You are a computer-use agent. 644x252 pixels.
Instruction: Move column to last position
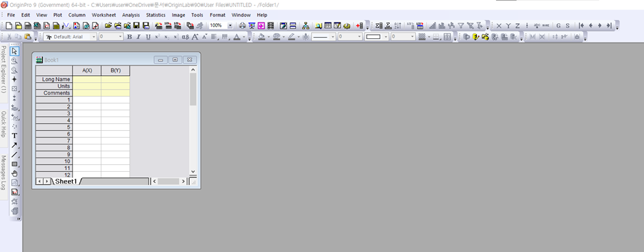pyautogui.click(x=609, y=25)
